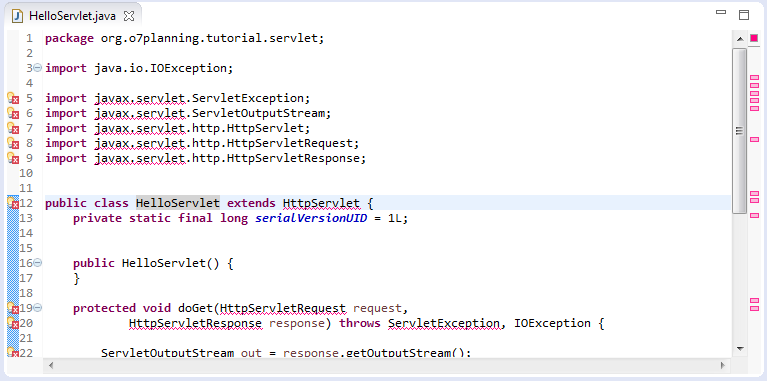Click the vertical scrollbar thumb
The height and width of the screenshot is (381, 767).
point(740,131)
